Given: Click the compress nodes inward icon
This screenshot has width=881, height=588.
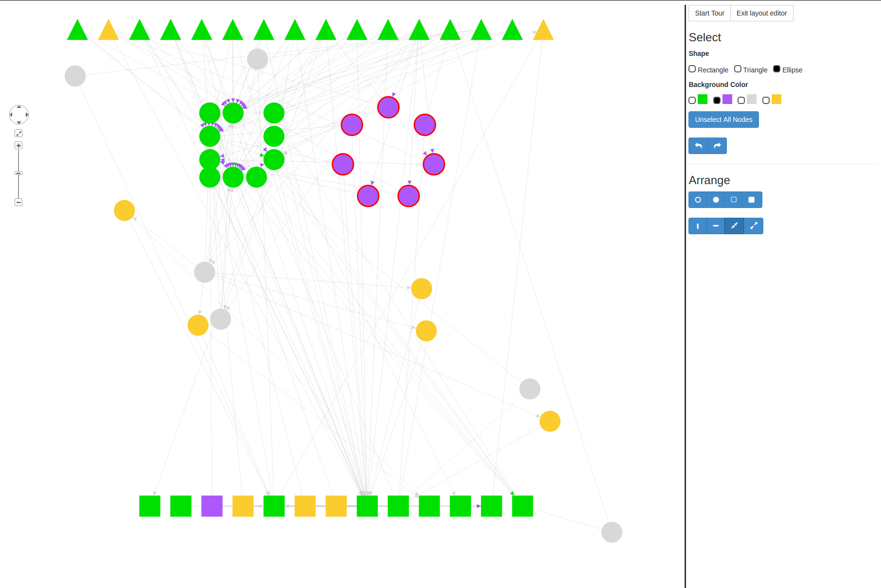Looking at the screenshot, I should pyautogui.click(x=734, y=226).
